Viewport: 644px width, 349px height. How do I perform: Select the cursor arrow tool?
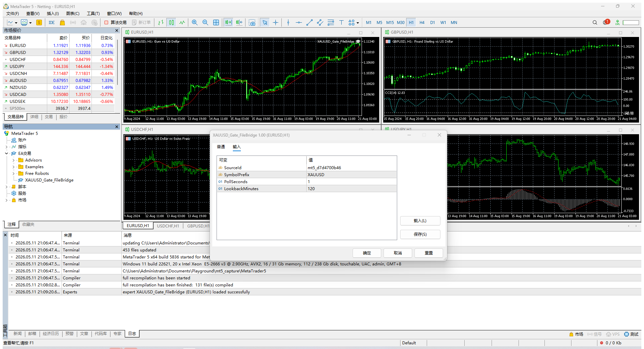(265, 23)
